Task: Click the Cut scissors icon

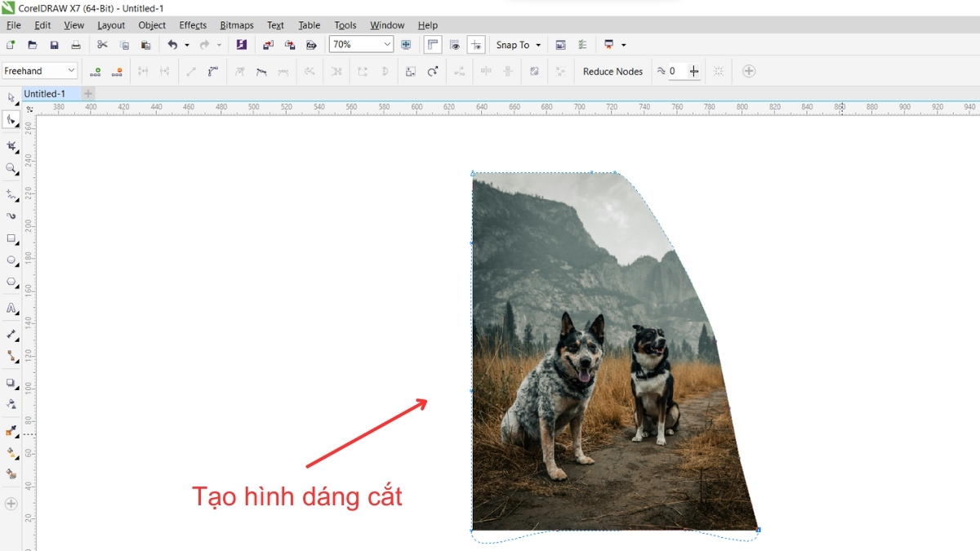Action: [x=102, y=45]
